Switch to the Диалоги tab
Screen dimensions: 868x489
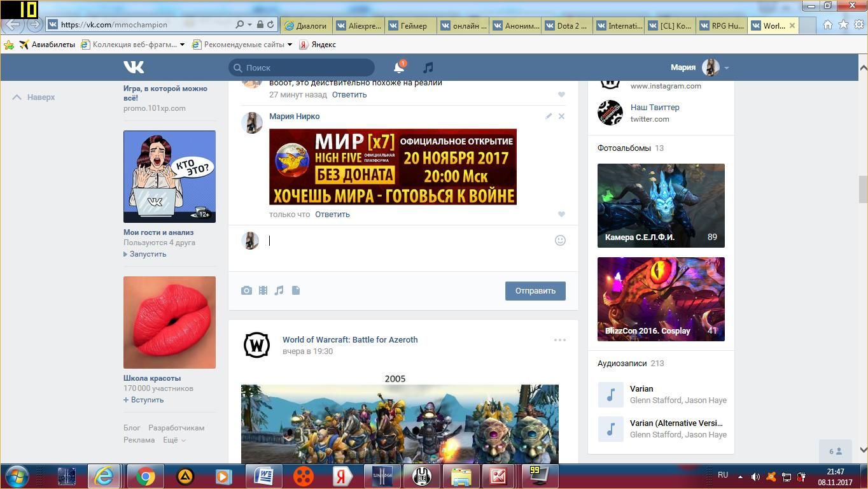point(306,25)
